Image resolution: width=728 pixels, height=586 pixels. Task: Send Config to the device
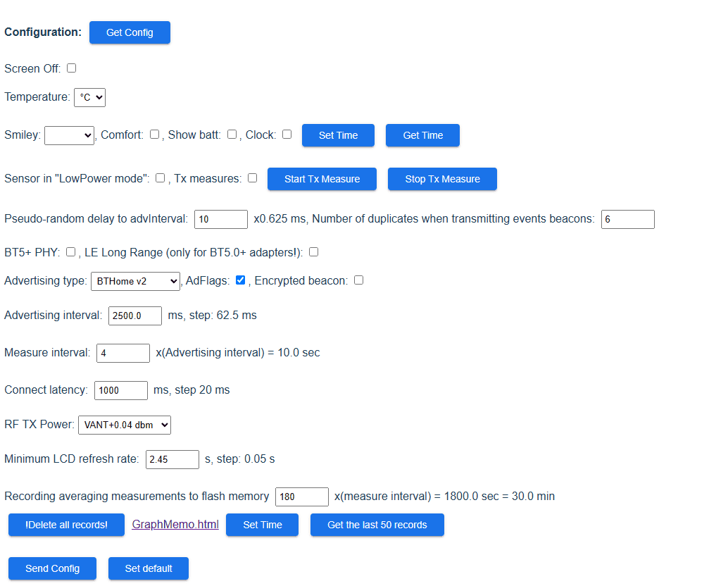(53, 568)
